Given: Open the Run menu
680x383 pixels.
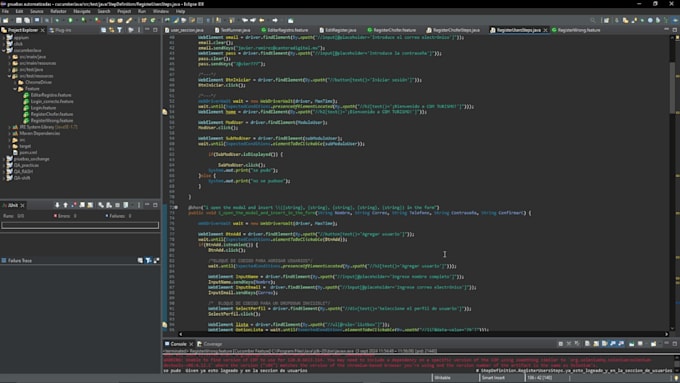Looking at the screenshot, I should [142, 11].
